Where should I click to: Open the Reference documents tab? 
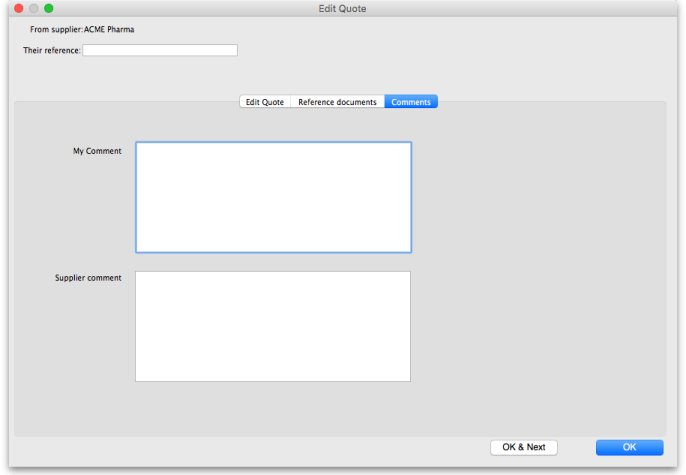[x=337, y=102]
